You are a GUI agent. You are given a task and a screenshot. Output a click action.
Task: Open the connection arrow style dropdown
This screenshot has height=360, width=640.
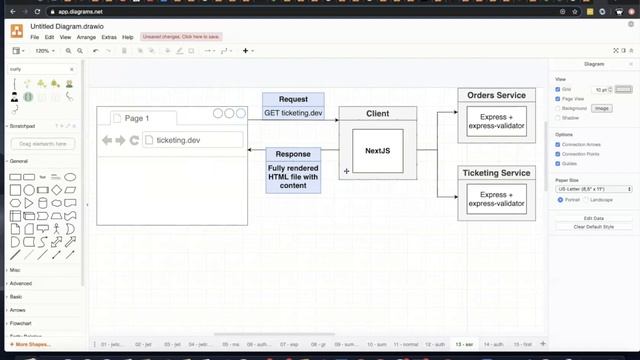[x=209, y=51]
